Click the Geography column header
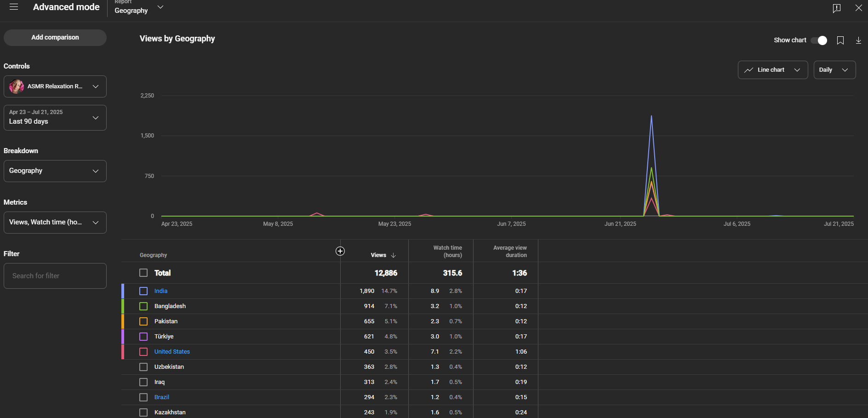This screenshot has height=418, width=868. point(153,255)
